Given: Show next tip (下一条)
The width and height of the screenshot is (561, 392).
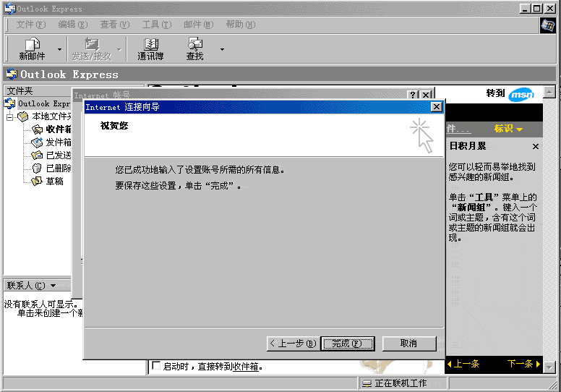Looking at the screenshot, I should pos(523,364).
